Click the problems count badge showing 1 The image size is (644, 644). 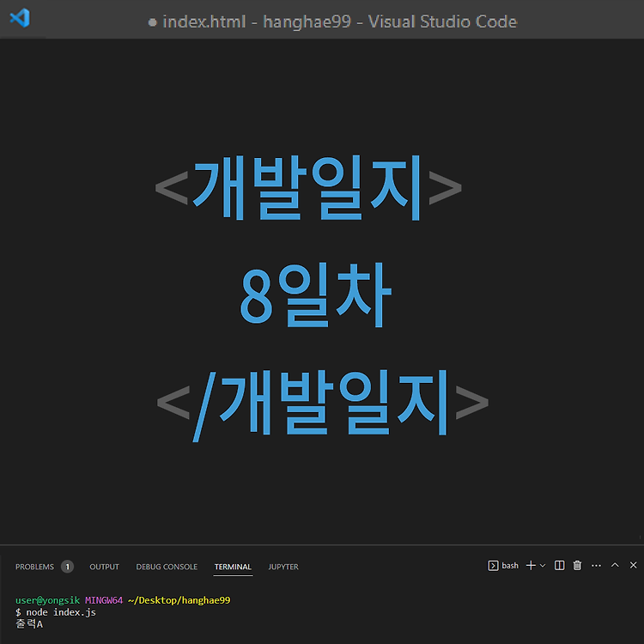[67, 567]
